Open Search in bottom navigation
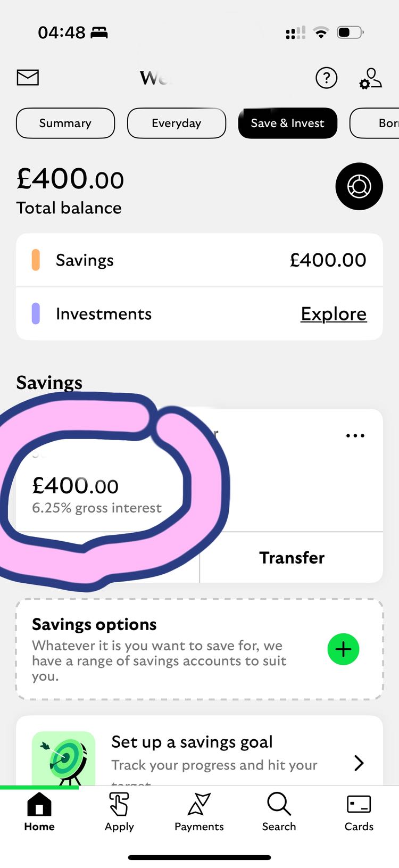 279,812
